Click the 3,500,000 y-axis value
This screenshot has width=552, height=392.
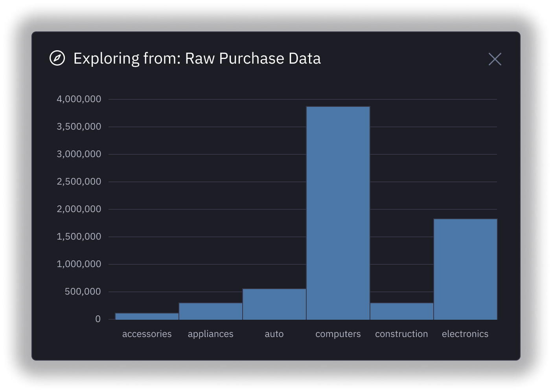click(x=79, y=126)
